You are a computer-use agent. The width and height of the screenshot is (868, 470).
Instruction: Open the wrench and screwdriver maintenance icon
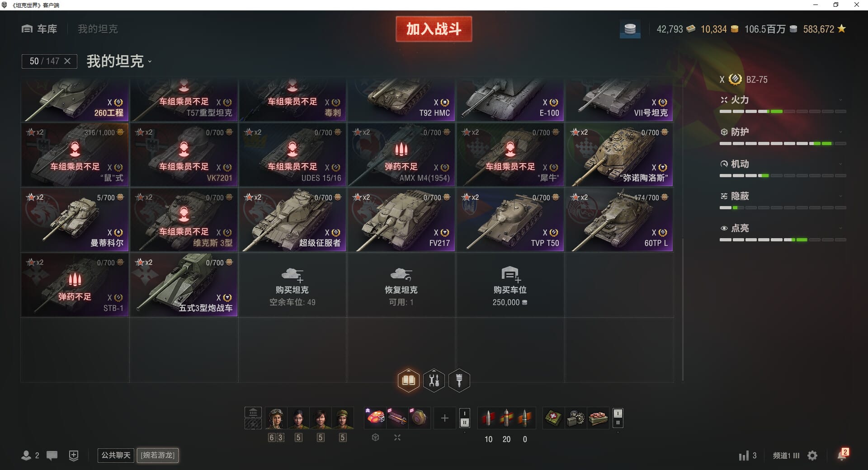coord(434,381)
